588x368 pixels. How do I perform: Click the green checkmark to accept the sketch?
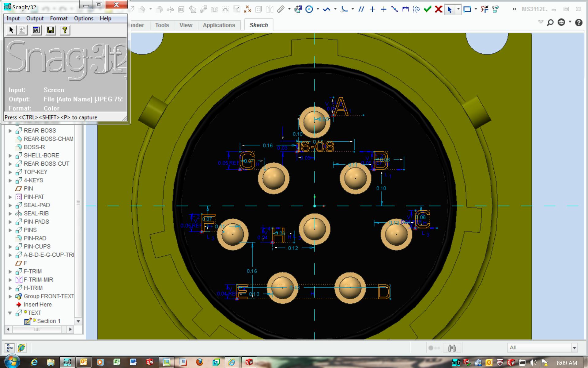(x=427, y=9)
